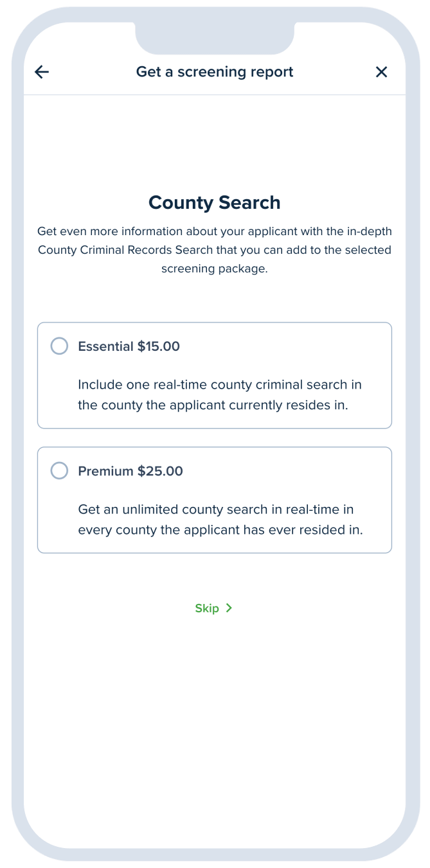Select the Essential radio button circle
Image resolution: width=430 pixels, height=868 pixels.
pyautogui.click(x=59, y=346)
